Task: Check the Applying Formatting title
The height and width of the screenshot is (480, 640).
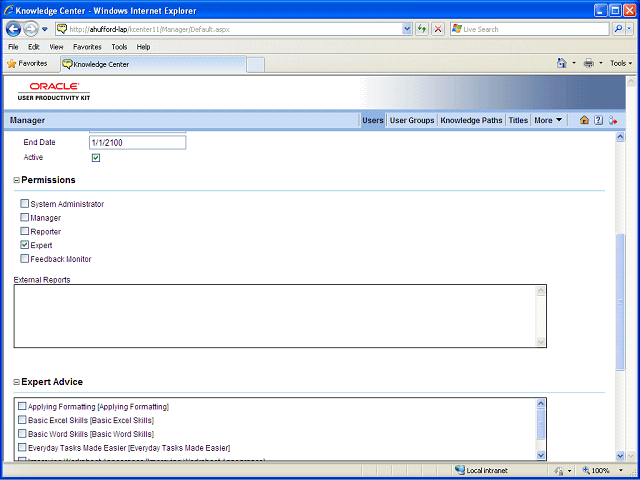Action: coord(22,407)
